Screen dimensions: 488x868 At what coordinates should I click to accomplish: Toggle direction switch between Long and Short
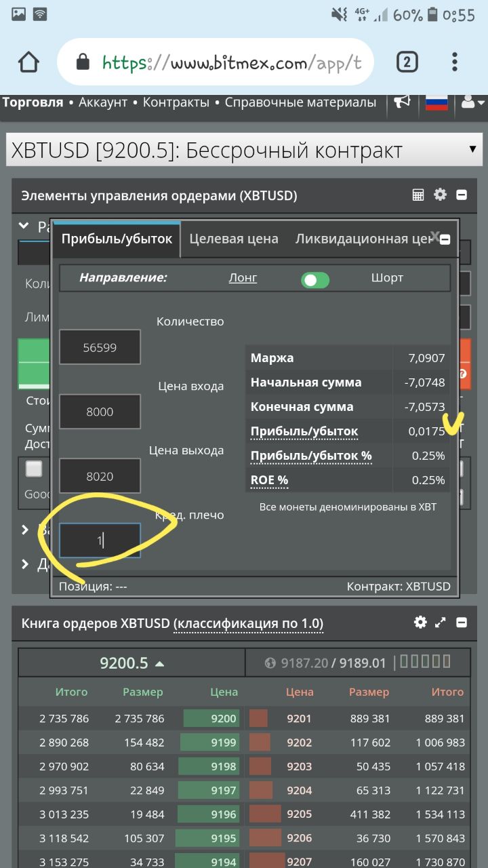(x=315, y=279)
